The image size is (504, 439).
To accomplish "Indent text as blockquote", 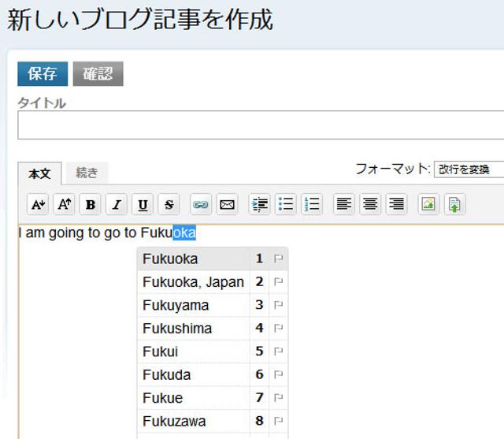I will (259, 204).
